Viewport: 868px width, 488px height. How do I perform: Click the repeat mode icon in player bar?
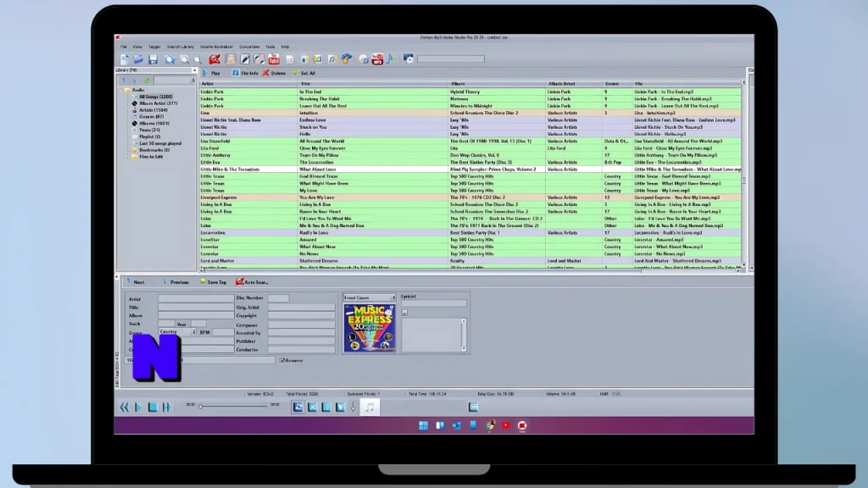pyautogui.click(x=298, y=408)
